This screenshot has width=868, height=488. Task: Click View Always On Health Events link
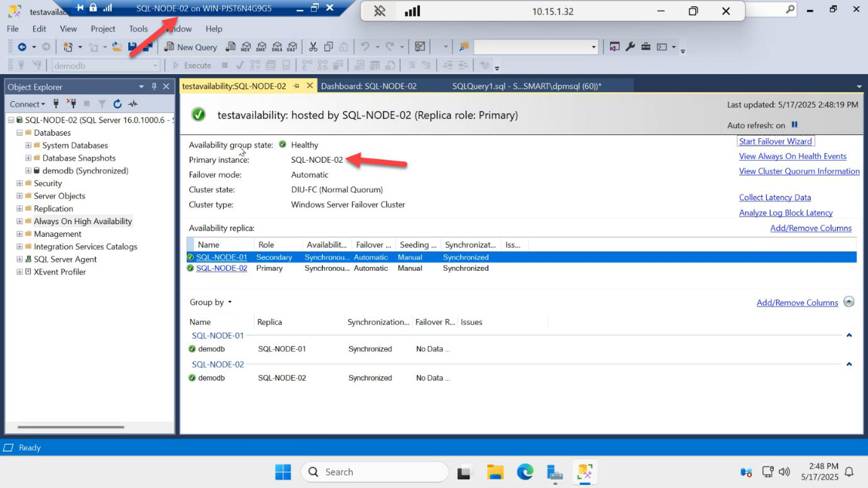(793, 156)
